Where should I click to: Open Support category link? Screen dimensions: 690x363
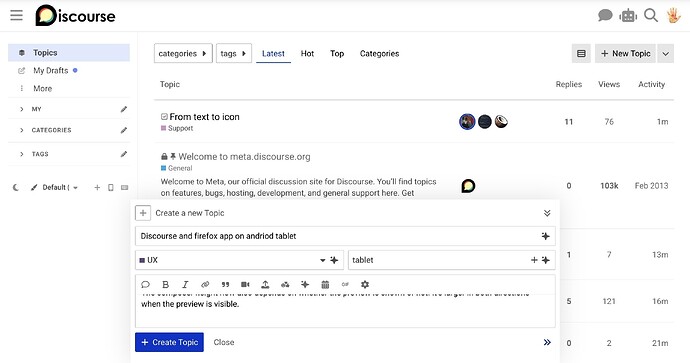point(177,128)
